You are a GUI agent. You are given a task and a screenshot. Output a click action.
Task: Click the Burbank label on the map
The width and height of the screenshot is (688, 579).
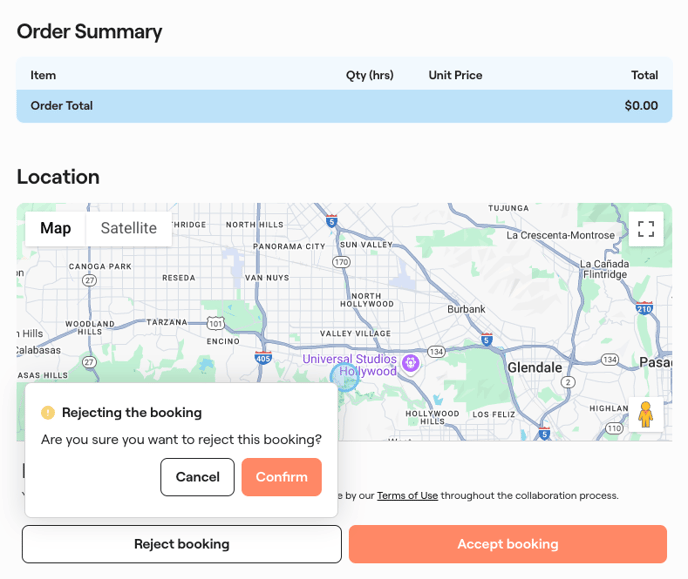(x=466, y=310)
